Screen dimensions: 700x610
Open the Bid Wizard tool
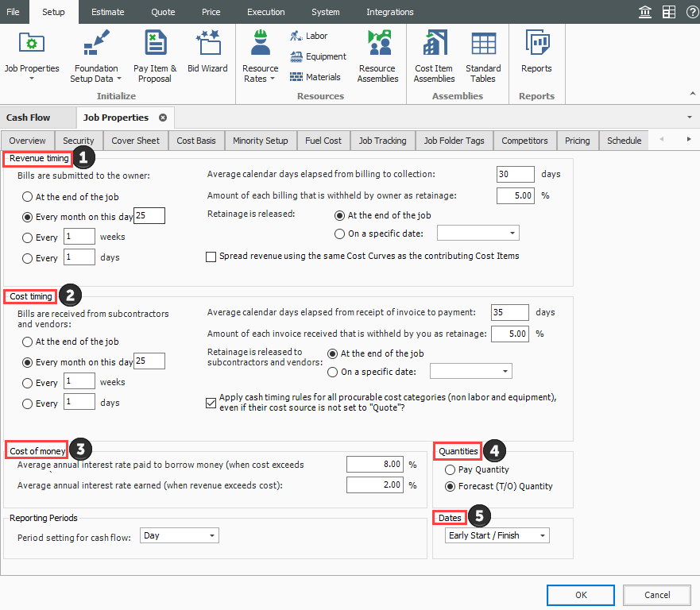[x=207, y=53]
